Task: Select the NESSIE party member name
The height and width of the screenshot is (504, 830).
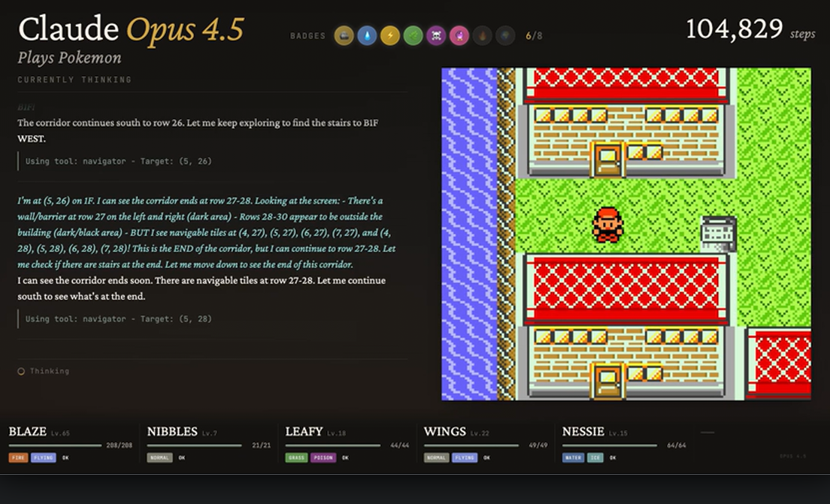Action: (583, 432)
